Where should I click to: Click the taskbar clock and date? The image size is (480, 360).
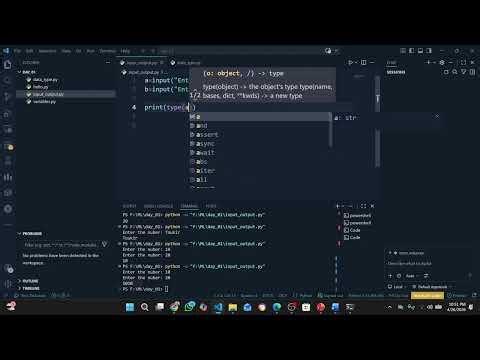[x=457, y=307]
